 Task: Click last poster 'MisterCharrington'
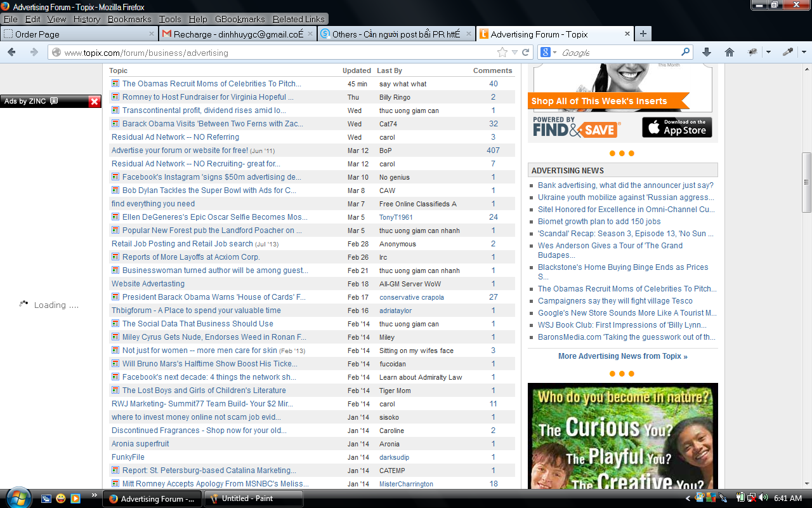click(x=406, y=484)
